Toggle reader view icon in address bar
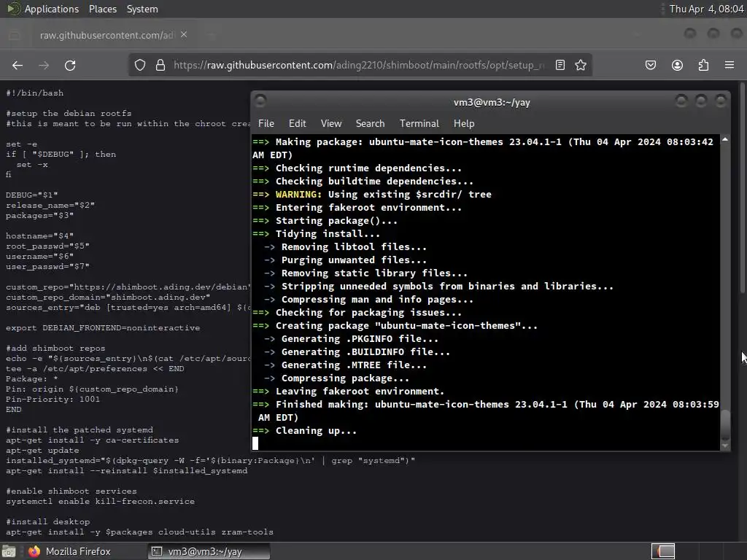This screenshot has height=560, width=747. pyautogui.click(x=560, y=65)
